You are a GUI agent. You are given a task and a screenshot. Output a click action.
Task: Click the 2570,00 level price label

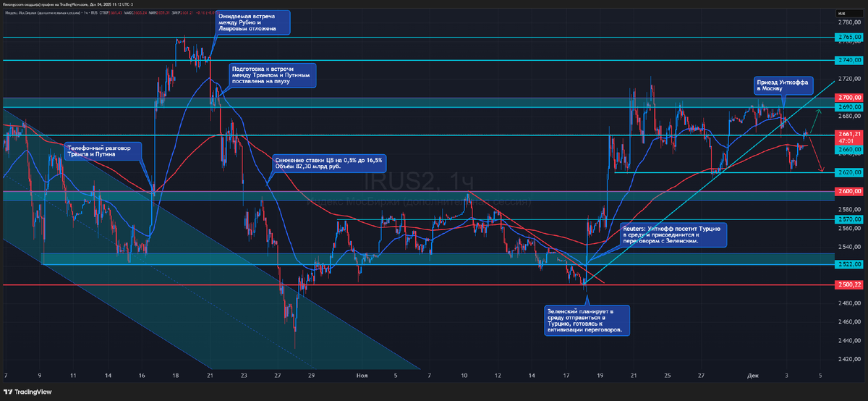849,219
